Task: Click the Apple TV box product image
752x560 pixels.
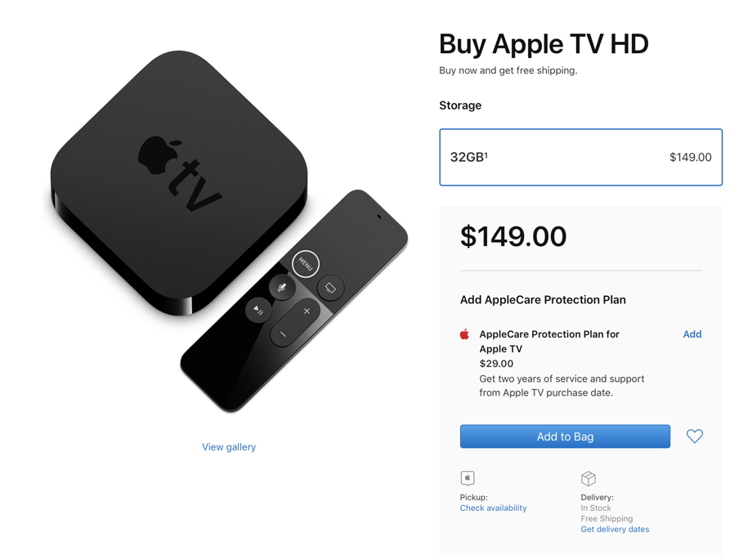Action: click(178, 182)
